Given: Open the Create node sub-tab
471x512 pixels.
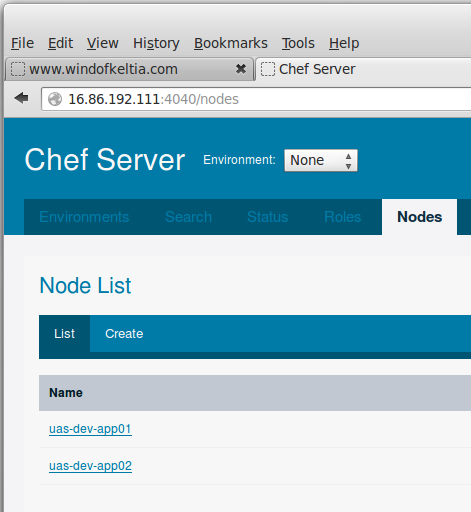Looking at the screenshot, I should coord(124,334).
